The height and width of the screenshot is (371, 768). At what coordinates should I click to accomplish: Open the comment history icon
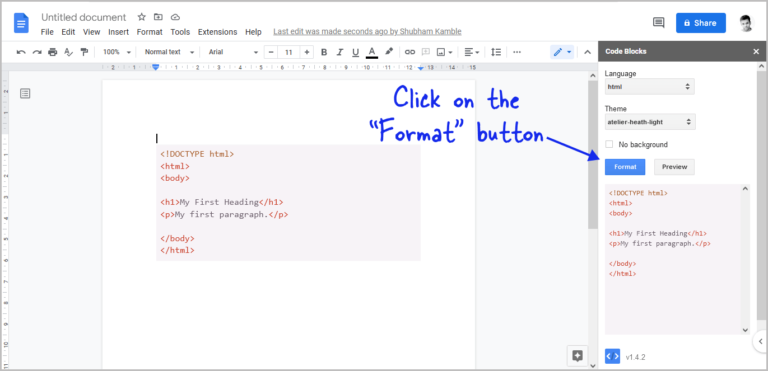659,23
